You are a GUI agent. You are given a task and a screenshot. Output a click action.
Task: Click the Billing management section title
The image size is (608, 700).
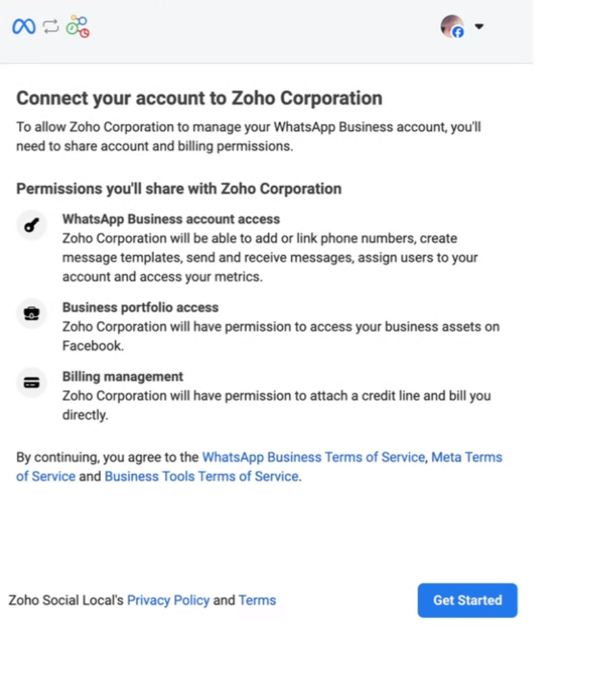[122, 376]
